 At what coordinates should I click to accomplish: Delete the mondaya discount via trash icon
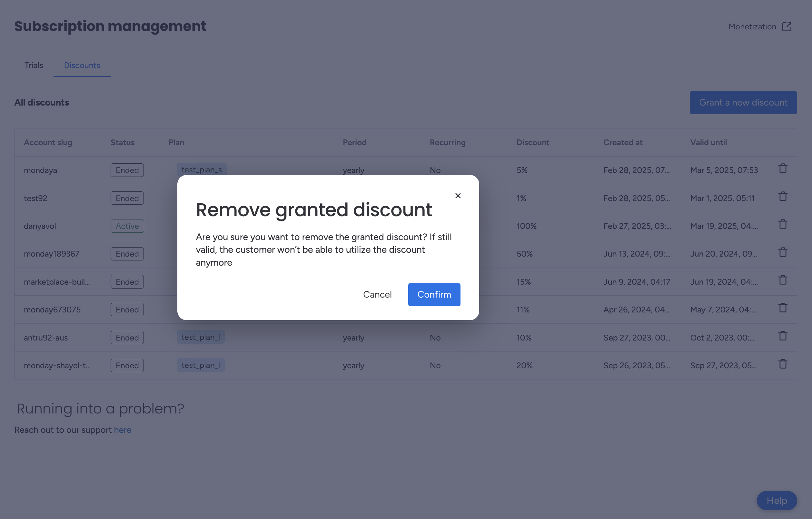coord(783,168)
